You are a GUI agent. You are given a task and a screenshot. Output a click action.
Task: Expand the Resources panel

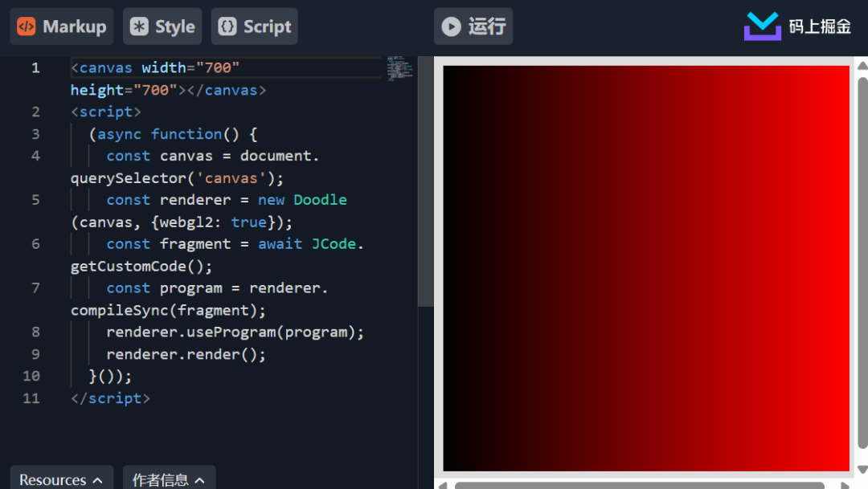(x=61, y=479)
